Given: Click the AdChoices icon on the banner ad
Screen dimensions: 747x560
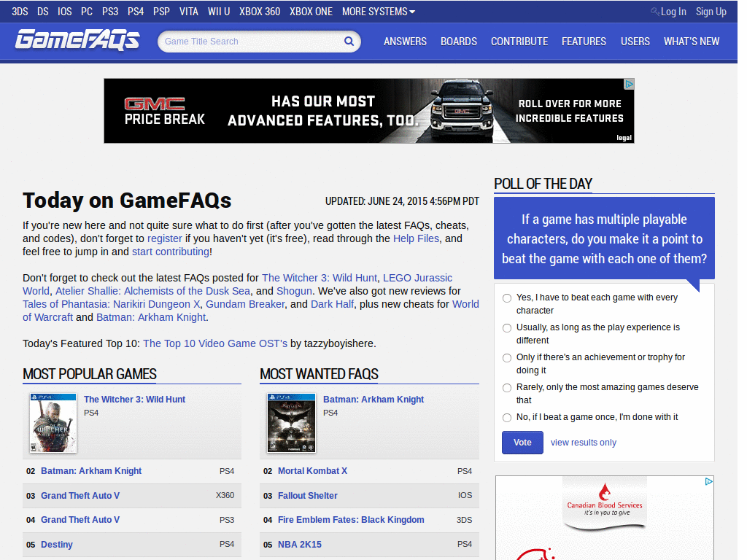Looking at the screenshot, I should [629, 84].
